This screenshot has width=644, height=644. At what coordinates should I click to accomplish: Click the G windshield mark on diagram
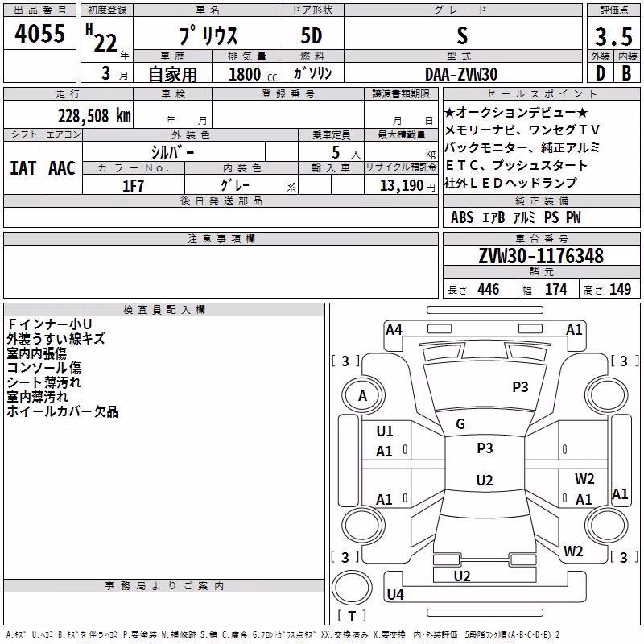click(460, 424)
